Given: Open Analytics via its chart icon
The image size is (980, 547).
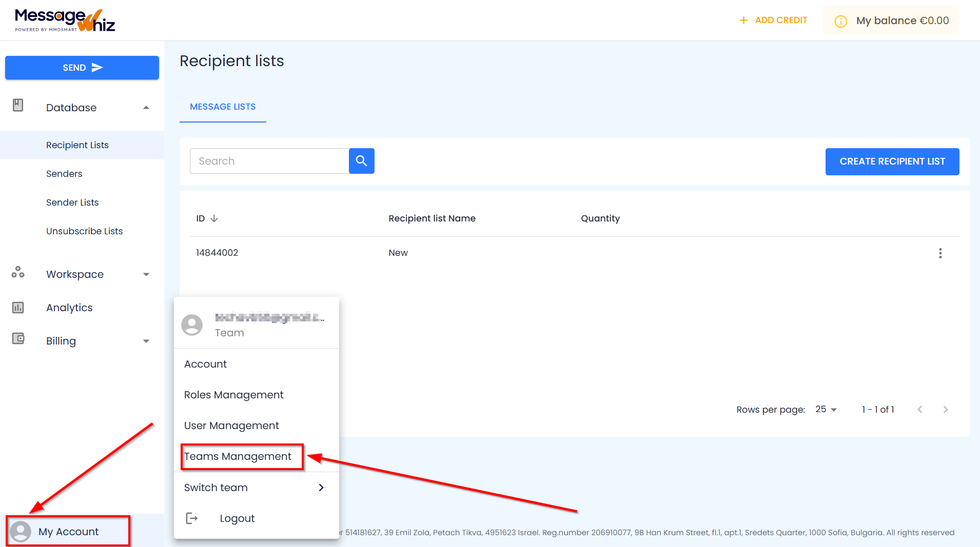Looking at the screenshot, I should pyautogui.click(x=18, y=307).
